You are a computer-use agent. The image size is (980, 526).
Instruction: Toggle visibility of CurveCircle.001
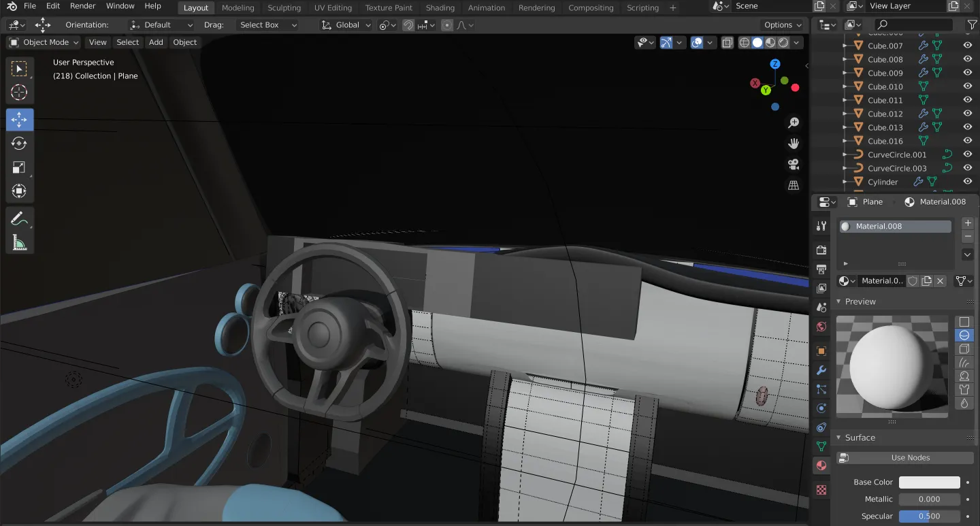coord(967,154)
